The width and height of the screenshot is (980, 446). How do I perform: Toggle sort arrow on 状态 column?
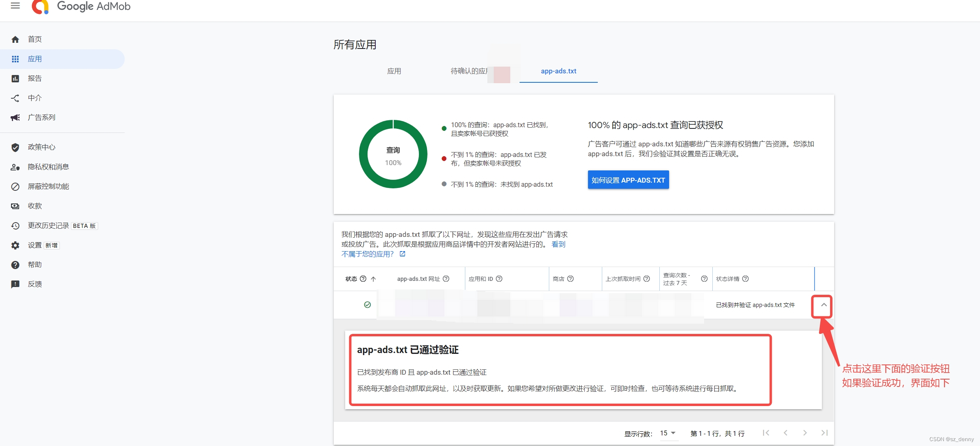click(373, 279)
